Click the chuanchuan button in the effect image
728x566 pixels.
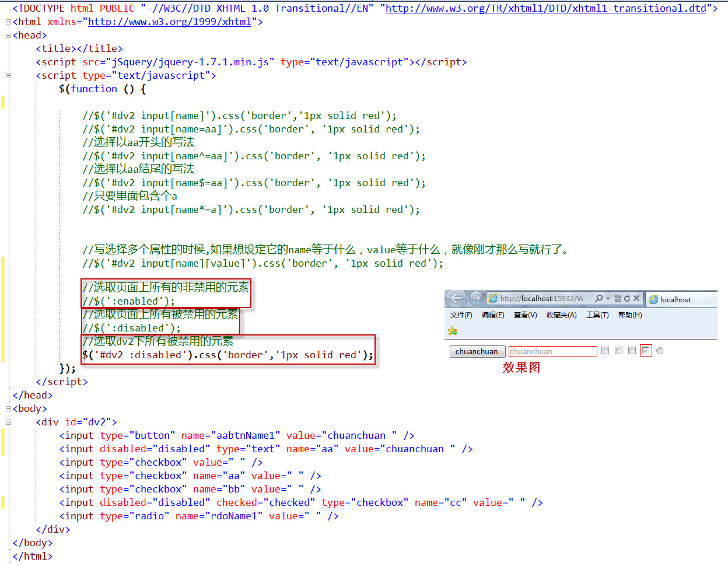click(477, 351)
